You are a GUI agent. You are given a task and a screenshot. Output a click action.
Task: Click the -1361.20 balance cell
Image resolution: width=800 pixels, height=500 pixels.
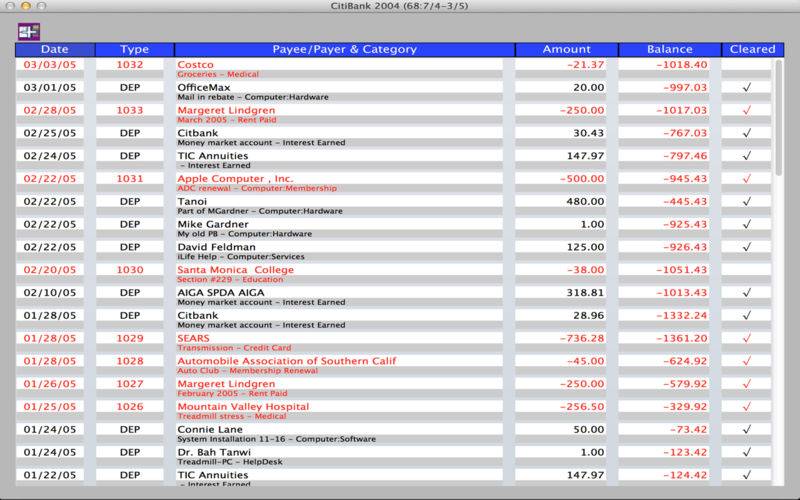[x=682, y=338]
